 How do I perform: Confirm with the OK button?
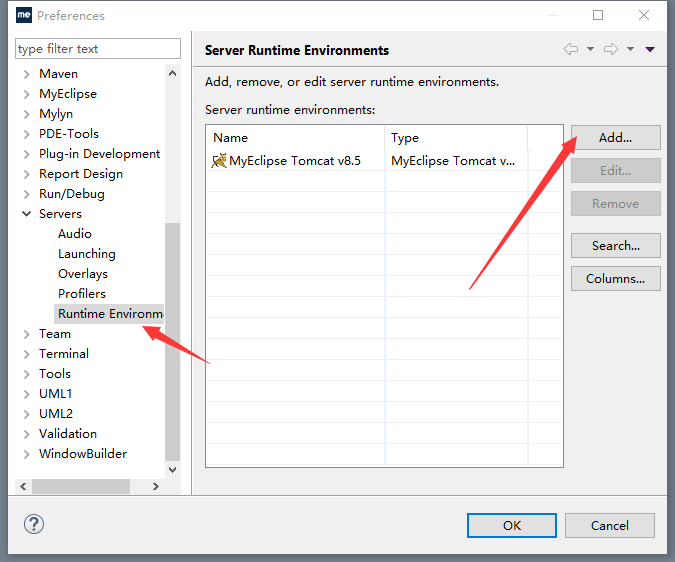[x=512, y=525]
